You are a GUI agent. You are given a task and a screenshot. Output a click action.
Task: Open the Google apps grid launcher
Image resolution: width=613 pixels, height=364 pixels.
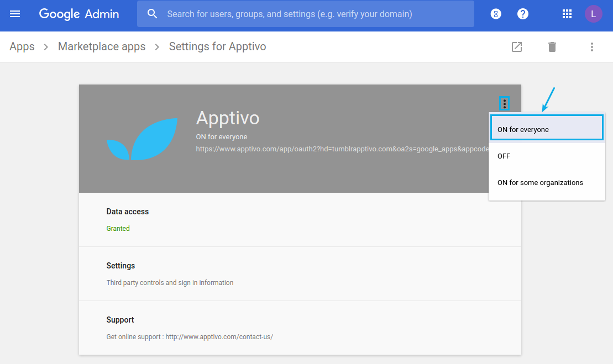pyautogui.click(x=567, y=14)
